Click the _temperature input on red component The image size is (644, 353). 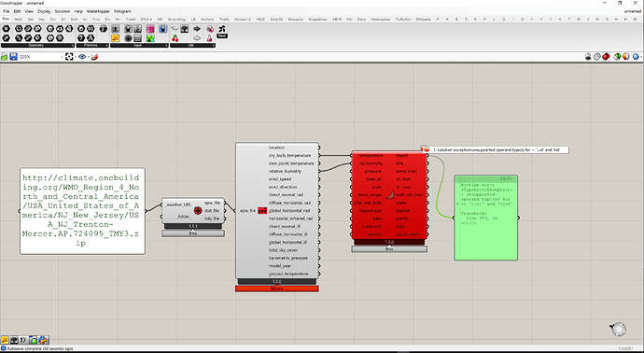(x=371, y=156)
